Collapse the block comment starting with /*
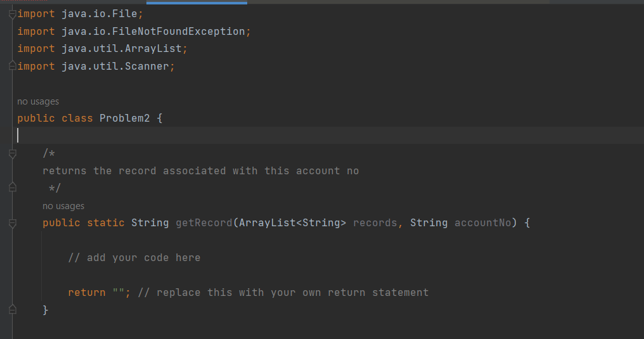 tap(12, 154)
